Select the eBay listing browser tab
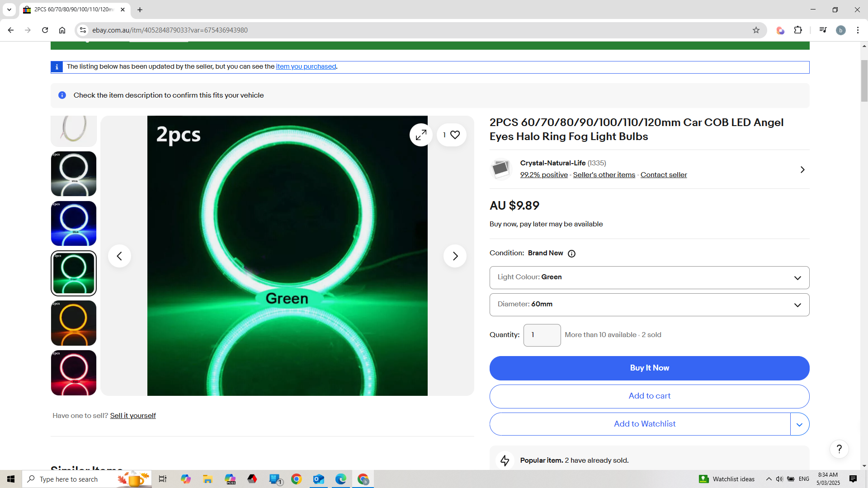Viewport: 868px width, 488px height. tap(75, 9)
